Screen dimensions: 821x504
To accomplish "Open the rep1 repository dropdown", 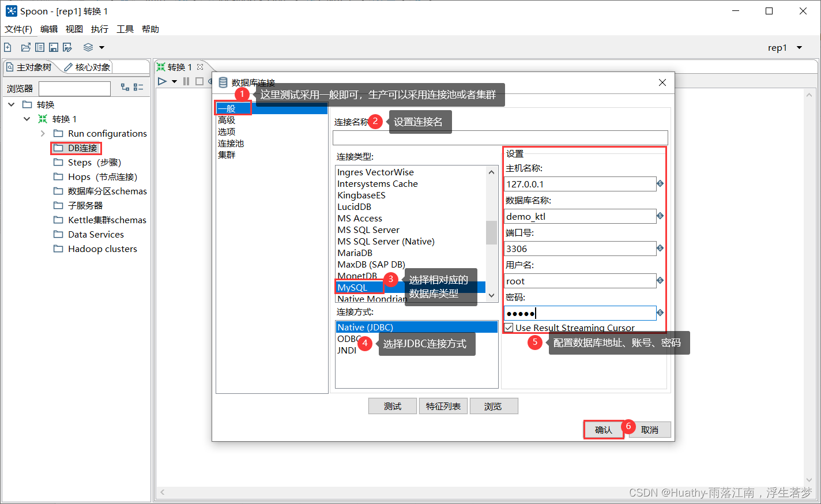I will click(799, 48).
